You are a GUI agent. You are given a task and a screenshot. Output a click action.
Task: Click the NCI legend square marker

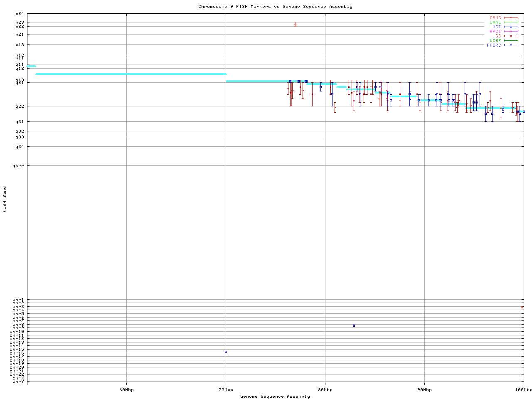(x=511, y=27)
